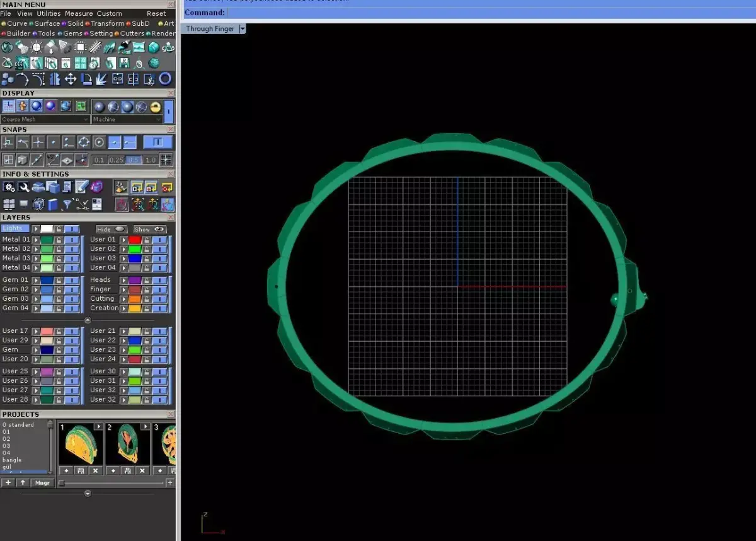Open the gears options icon in Info & Settings
Viewport: 756px width, 541px height.
pyautogui.click(x=8, y=187)
